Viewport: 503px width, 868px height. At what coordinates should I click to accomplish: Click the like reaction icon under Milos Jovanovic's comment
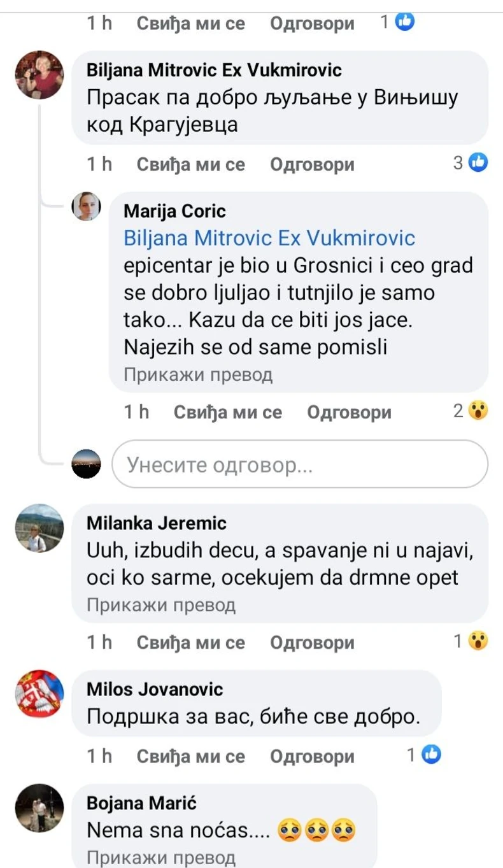(432, 755)
